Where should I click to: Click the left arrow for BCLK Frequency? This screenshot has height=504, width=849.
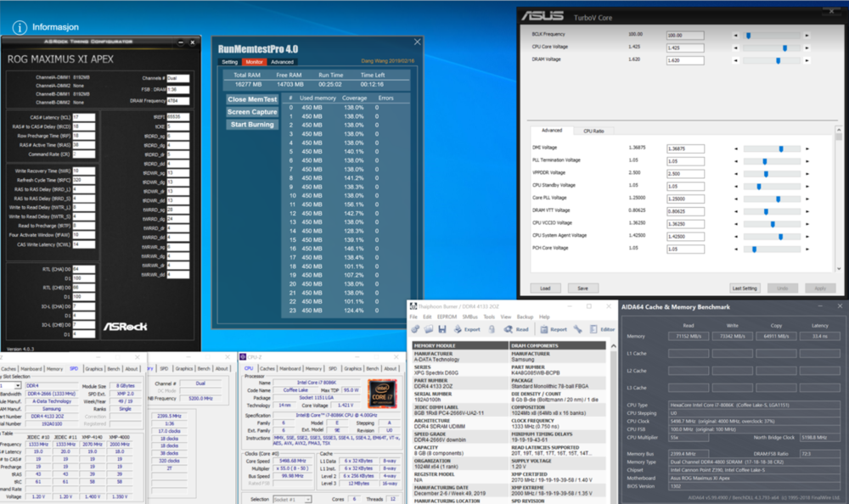pos(735,35)
